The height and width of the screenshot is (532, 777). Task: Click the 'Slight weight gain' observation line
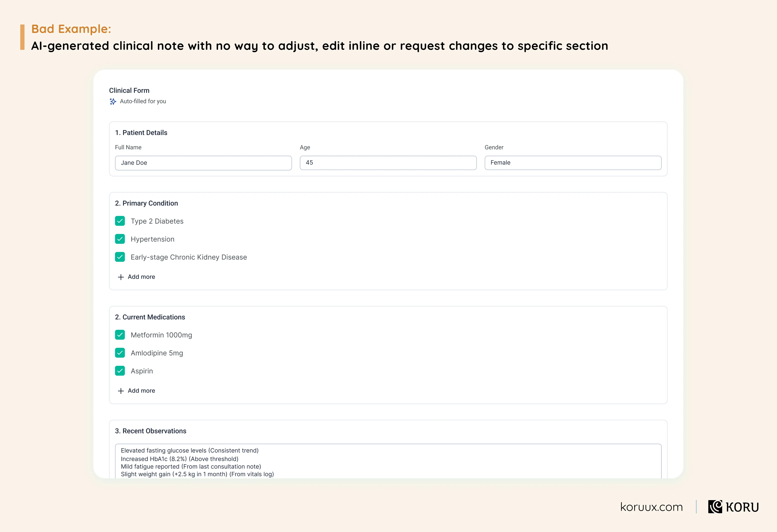coord(197,474)
